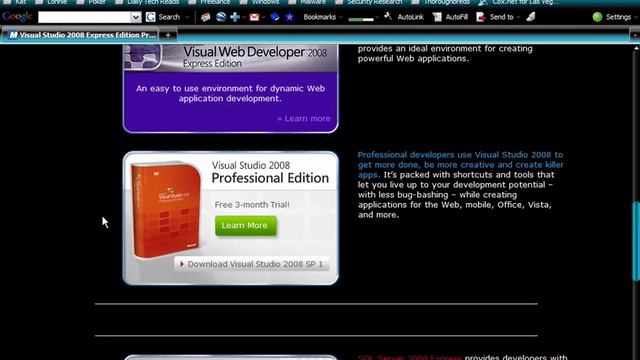Screen dimensions: 640x360
Task: Click the scrollbar up arrow
Action: [x=636, y=48]
